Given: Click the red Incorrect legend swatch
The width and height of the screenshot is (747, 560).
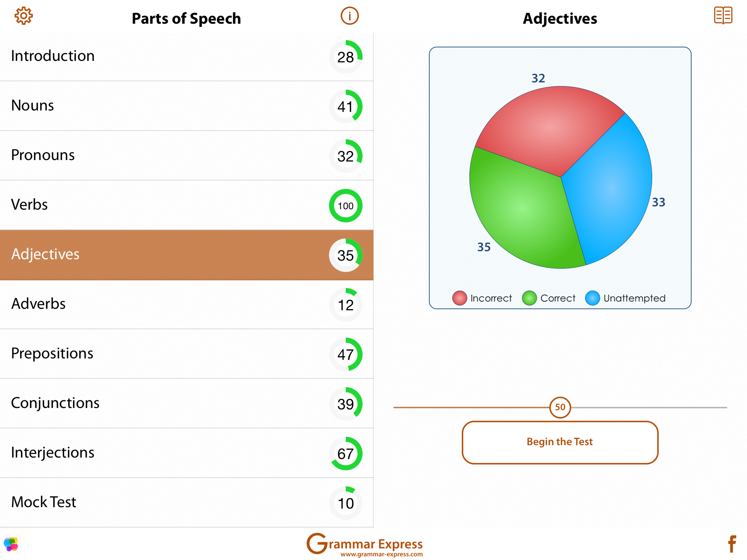Looking at the screenshot, I should (460, 298).
